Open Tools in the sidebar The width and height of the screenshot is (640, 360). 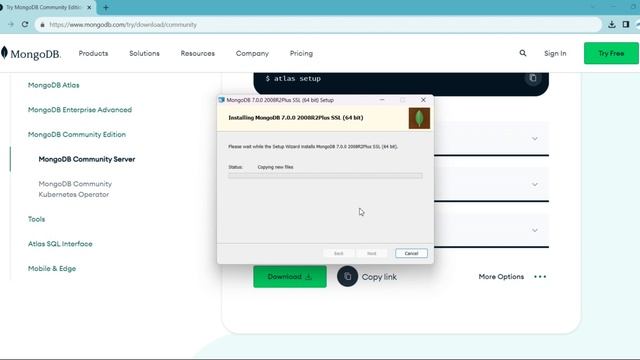click(x=36, y=219)
